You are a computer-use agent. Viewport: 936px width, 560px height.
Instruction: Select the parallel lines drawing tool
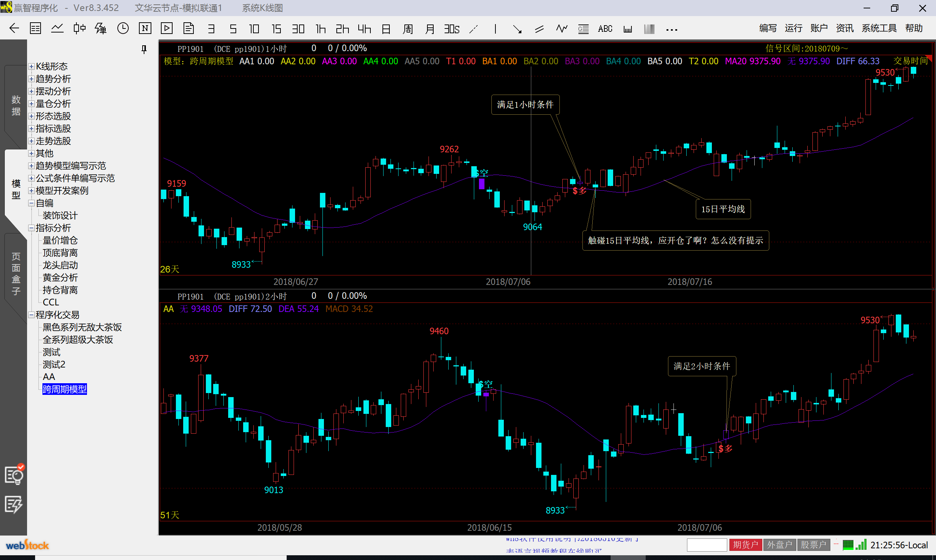(539, 29)
